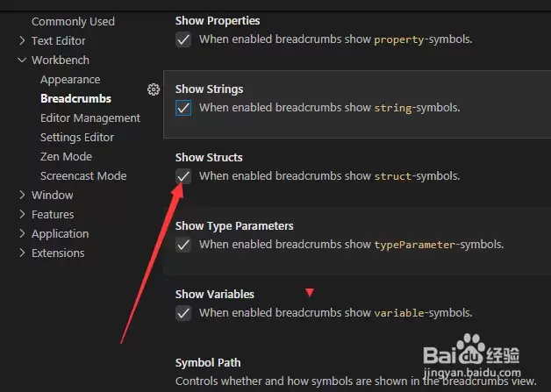Expand the Application section chevron
Image resolution: width=551 pixels, height=392 pixels.
(22, 233)
